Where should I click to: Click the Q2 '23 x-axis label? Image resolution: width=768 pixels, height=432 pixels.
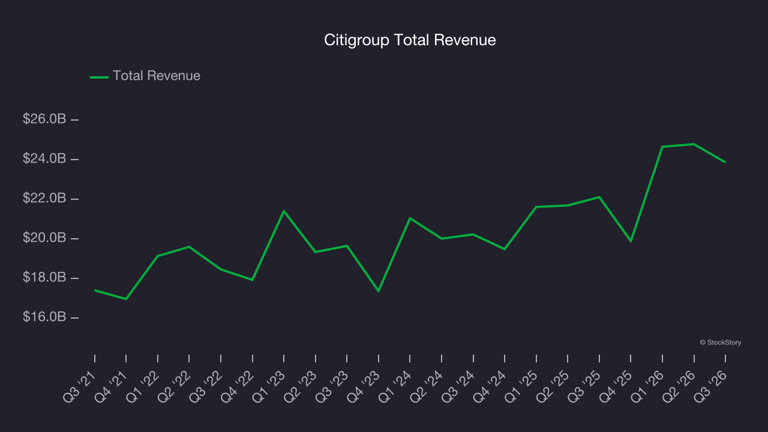pos(300,387)
